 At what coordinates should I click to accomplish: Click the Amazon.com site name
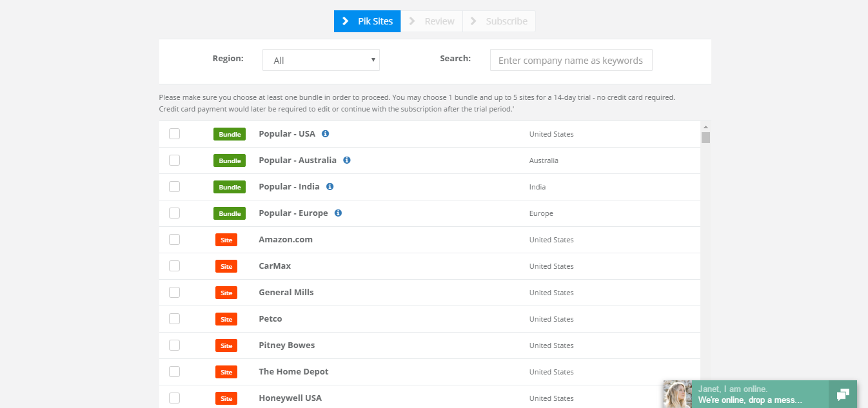click(x=286, y=239)
